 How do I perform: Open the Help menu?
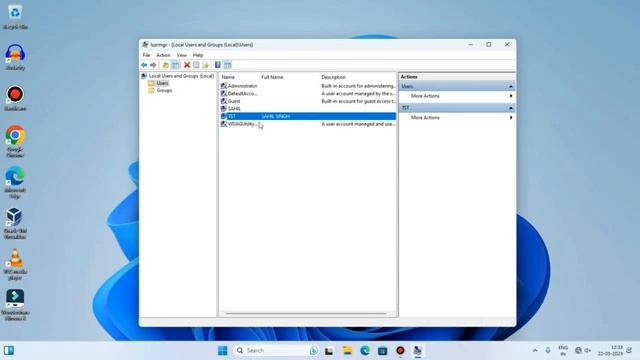pyautogui.click(x=198, y=55)
